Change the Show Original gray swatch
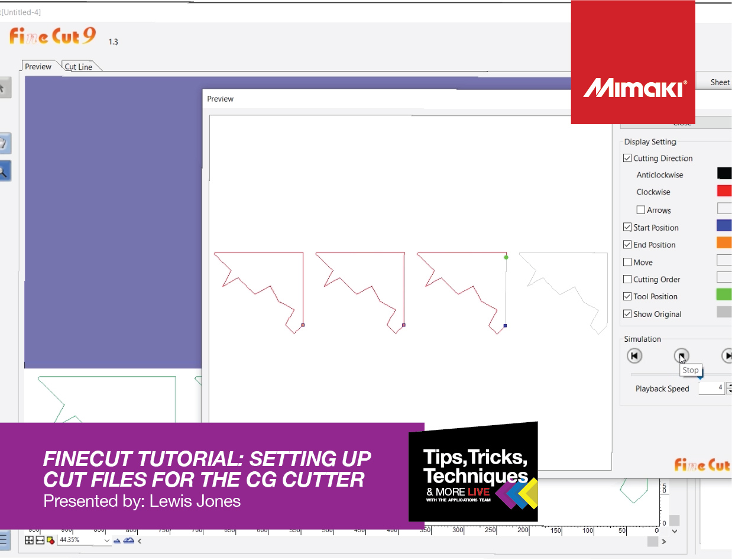Viewport: 732px width, 560px height. 724,312
